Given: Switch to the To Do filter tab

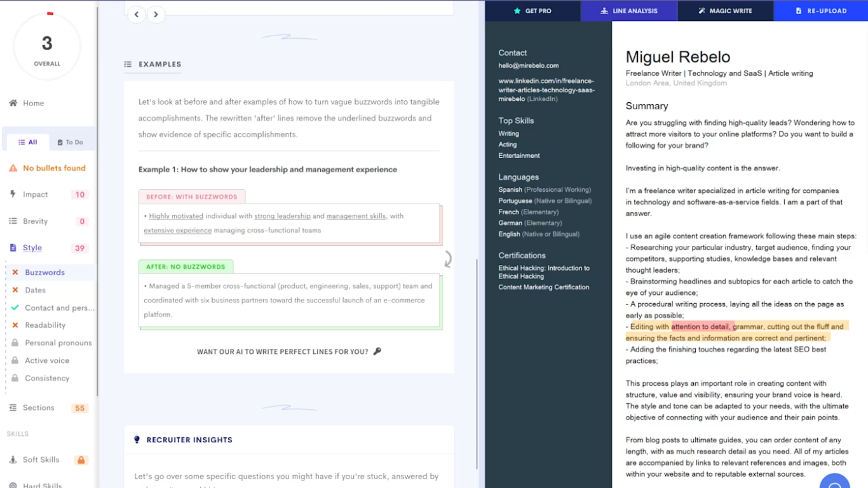Looking at the screenshot, I should 70,142.
